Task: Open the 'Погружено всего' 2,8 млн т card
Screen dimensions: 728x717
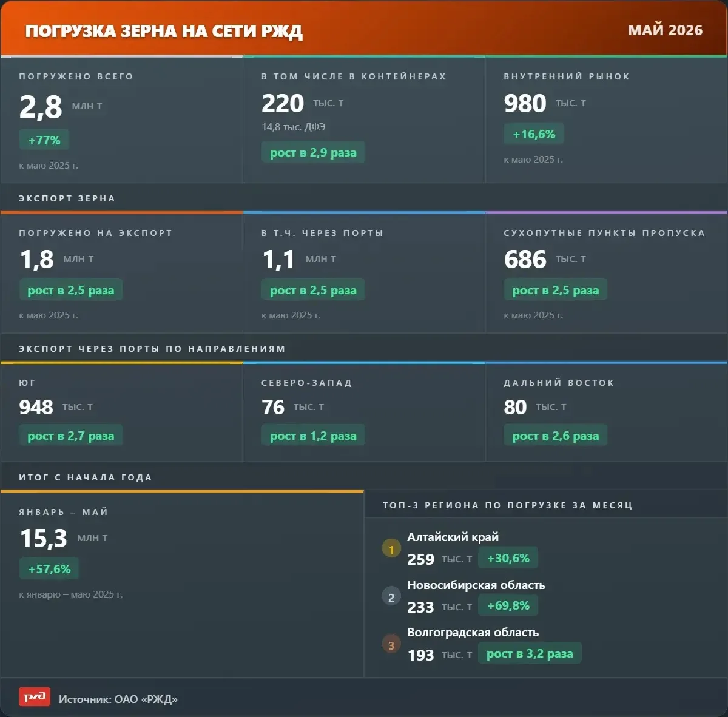Action: 121,120
